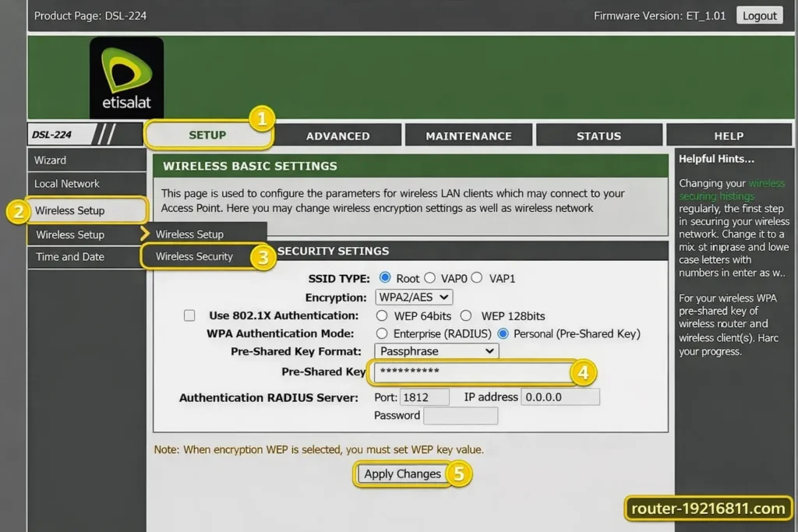The width and height of the screenshot is (798, 532).
Task: Select the VAP0 SSID type radio button
Action: (429, 278)
